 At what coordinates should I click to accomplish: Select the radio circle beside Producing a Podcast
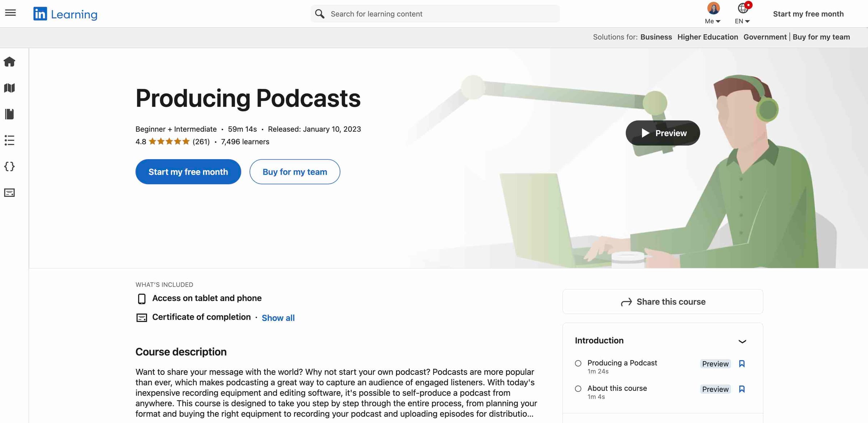click(578, 363)
